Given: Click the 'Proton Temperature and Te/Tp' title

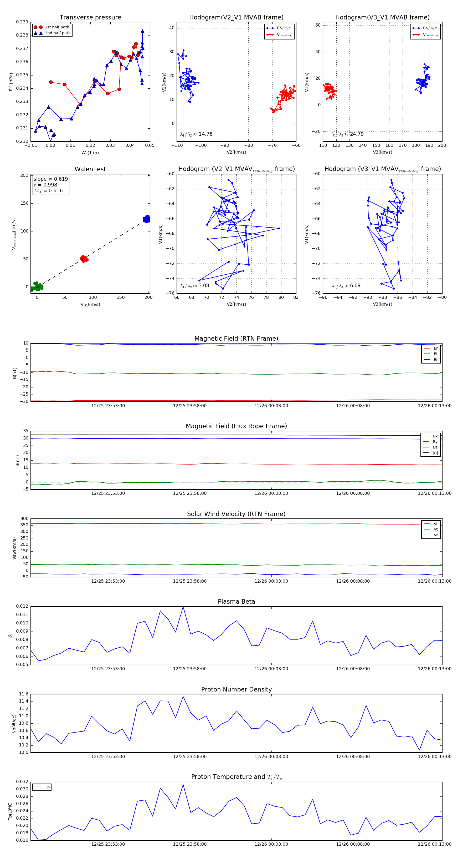Looking at the screenshot, I should [236, 777].
